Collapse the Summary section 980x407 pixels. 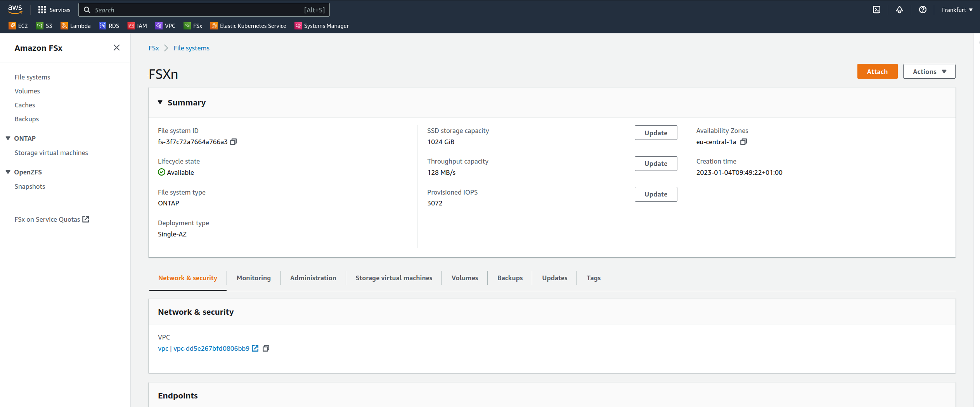click(x=160, y=102)
